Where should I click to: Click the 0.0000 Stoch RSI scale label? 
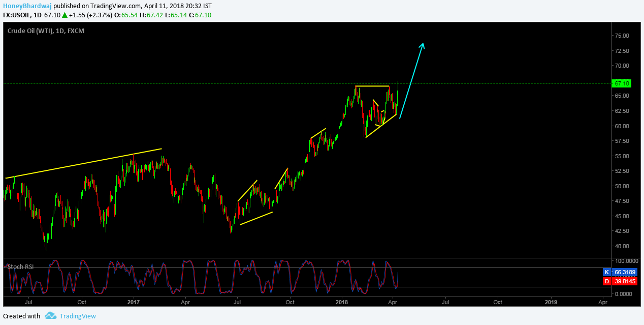pyautogui.click(x=625, y=294)
